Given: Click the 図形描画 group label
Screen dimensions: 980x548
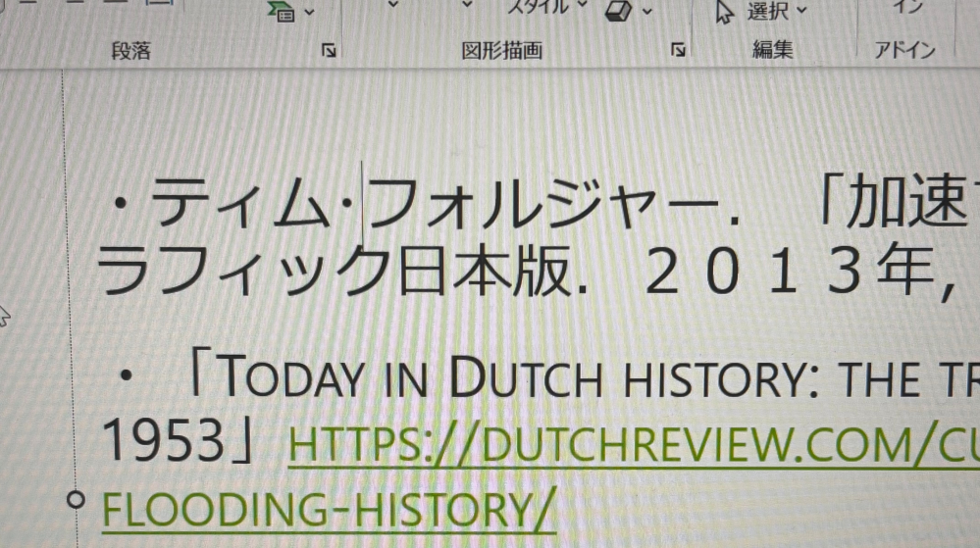Looking at the screenshot, I should [502, 51].
